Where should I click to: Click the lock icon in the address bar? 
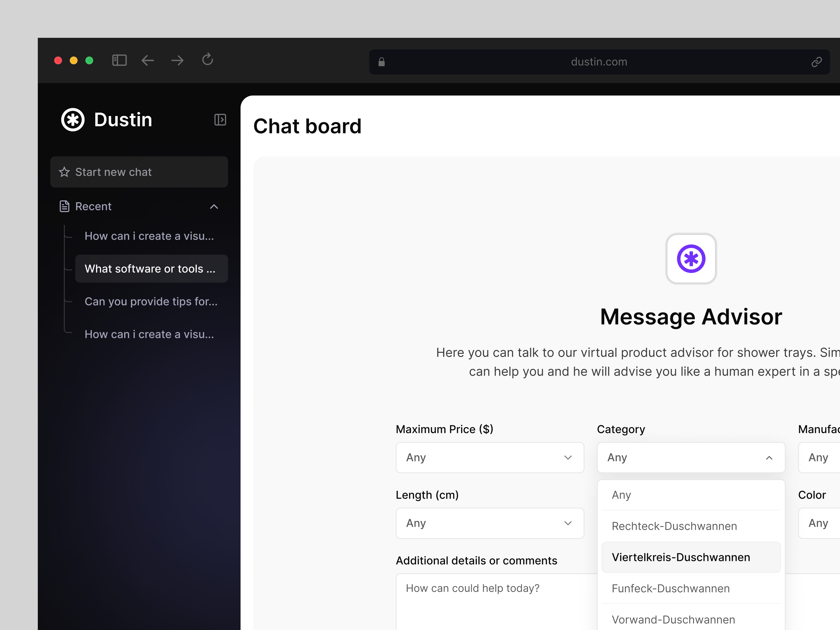(x=382, y=61)
